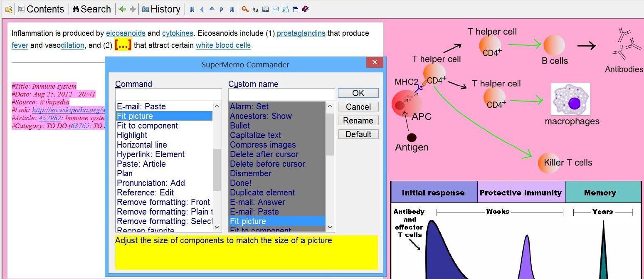Click the envelope mail icon in toolbar
The height and width of the screenshot is (279, 644).
275,9
